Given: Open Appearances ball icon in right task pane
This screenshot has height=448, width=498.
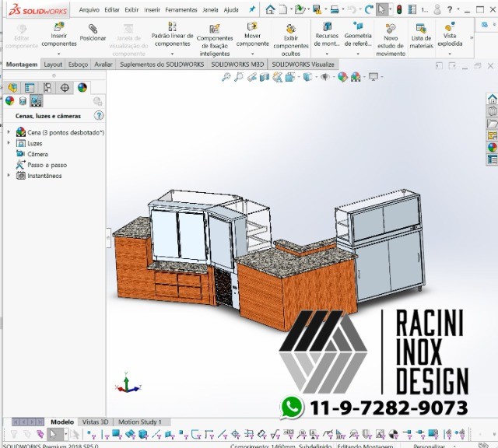Looking at the screenshot, I should coord(492,147).
